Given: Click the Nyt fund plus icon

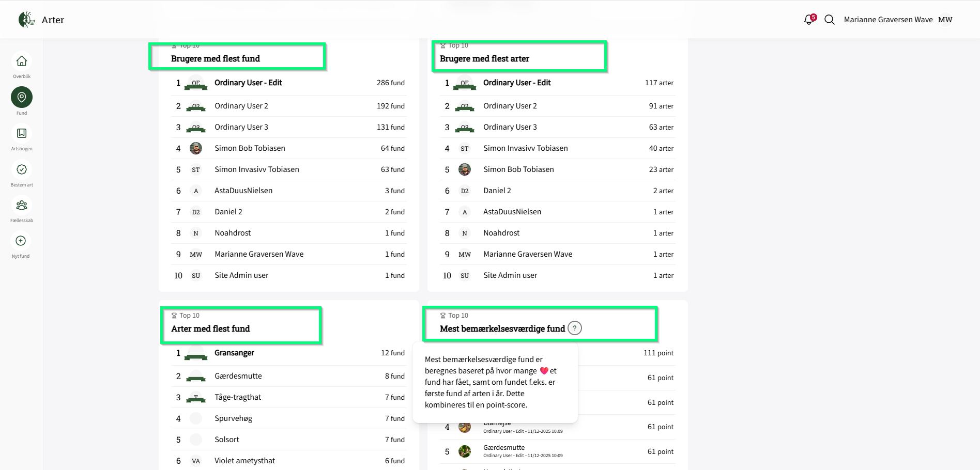Looking at the screenshot, I should [x=21, y=241].
